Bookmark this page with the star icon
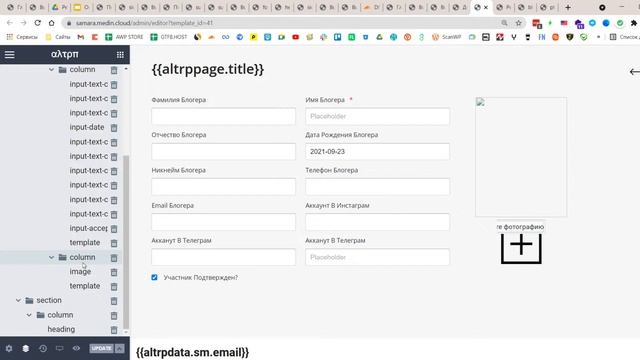640x360 pixels. pos(518,23)
